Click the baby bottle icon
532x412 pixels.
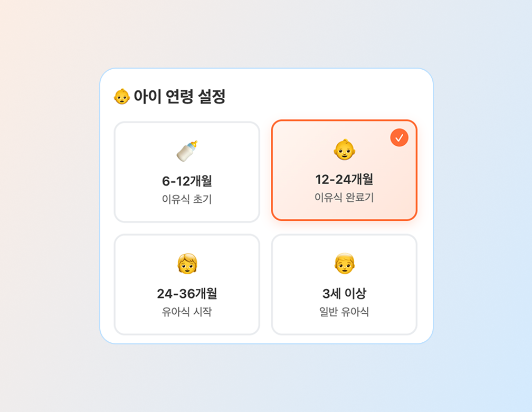point(187,151)
